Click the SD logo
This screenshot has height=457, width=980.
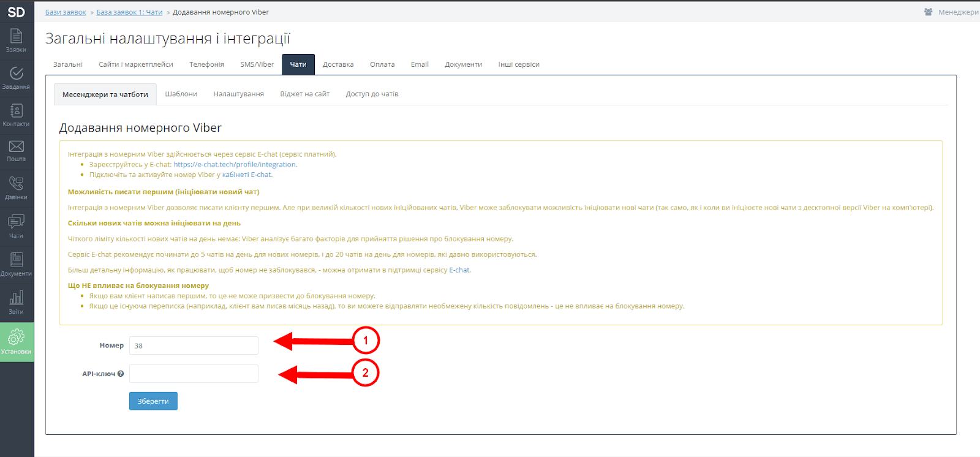coord(17,12)
